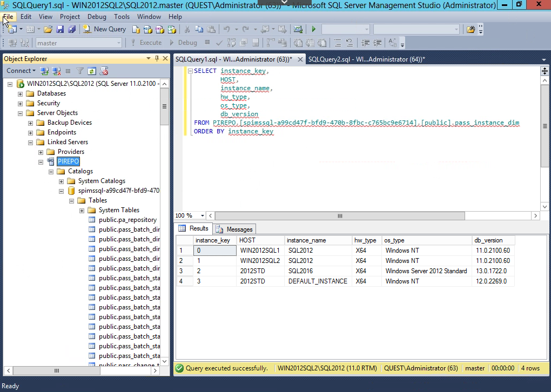Viewport: 551px width, 392px height.
Task: Refresh the Object Explorer tree
Action: tap(92, 71)
